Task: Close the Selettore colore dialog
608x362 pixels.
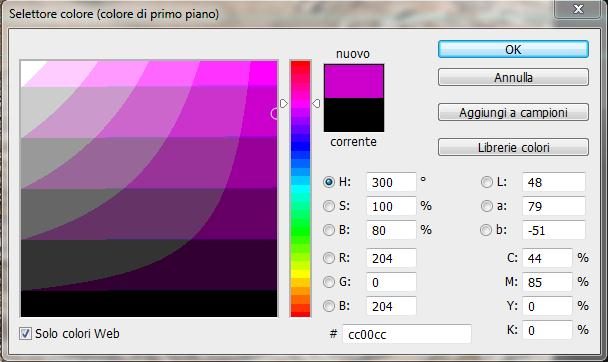Action: (x=578, y=9)
